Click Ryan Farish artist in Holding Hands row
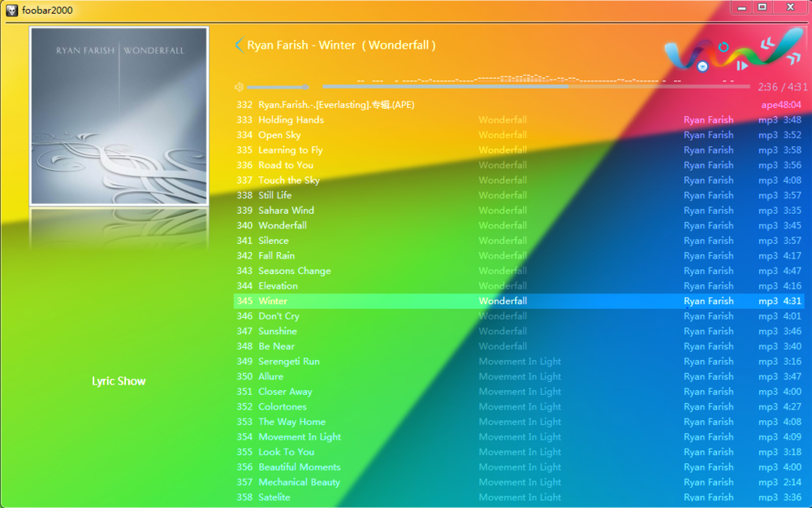Screen dimensions: 812x508 point(708,119)
